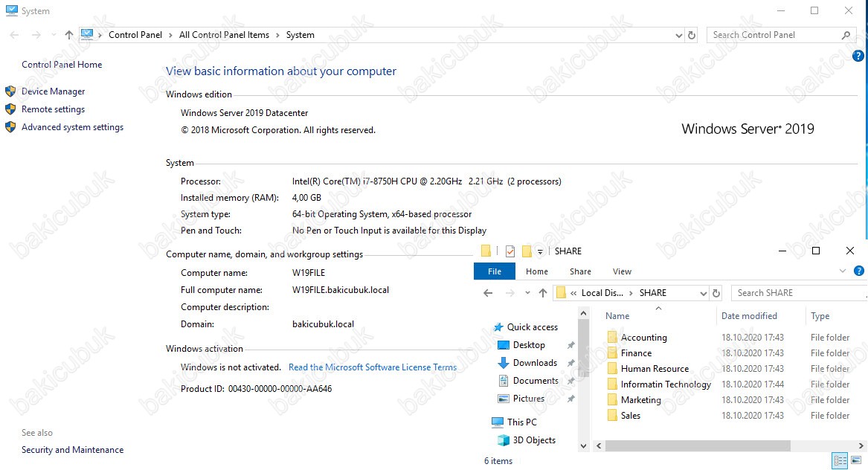
Task: Click the Device Manager shield icon
Action: click(x=10, y=91)
